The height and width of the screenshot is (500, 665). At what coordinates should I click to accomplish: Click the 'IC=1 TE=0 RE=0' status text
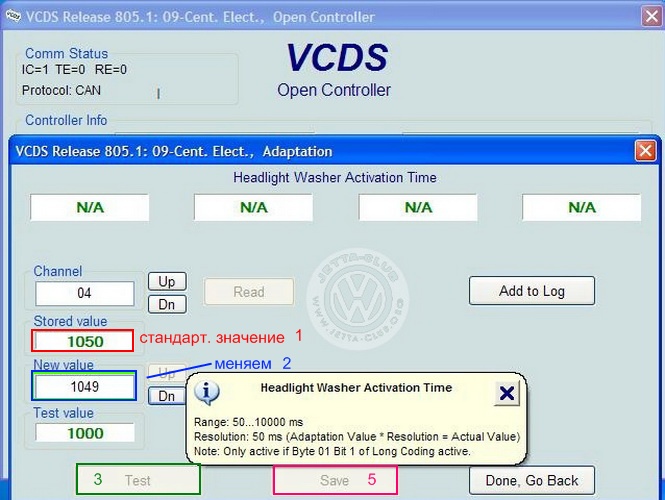click(x=74, y=70)
